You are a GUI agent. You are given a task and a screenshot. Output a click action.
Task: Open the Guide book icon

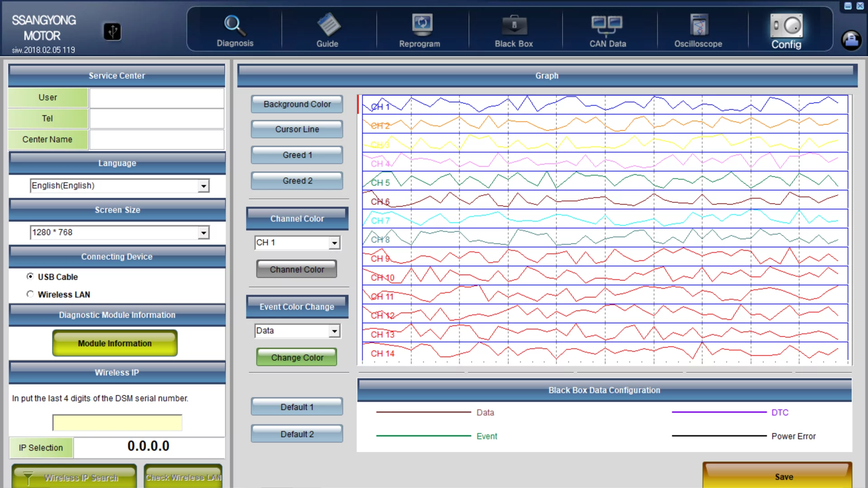328,24
